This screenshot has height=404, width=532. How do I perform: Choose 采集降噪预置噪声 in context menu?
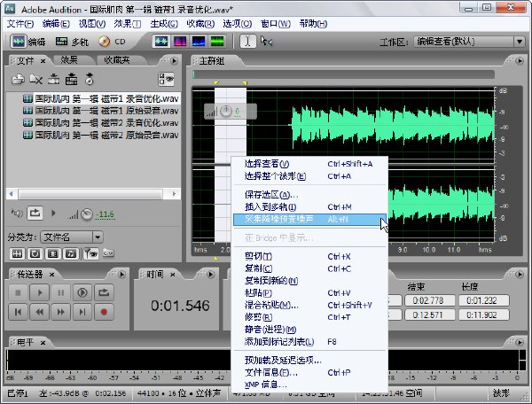point(309,220)
